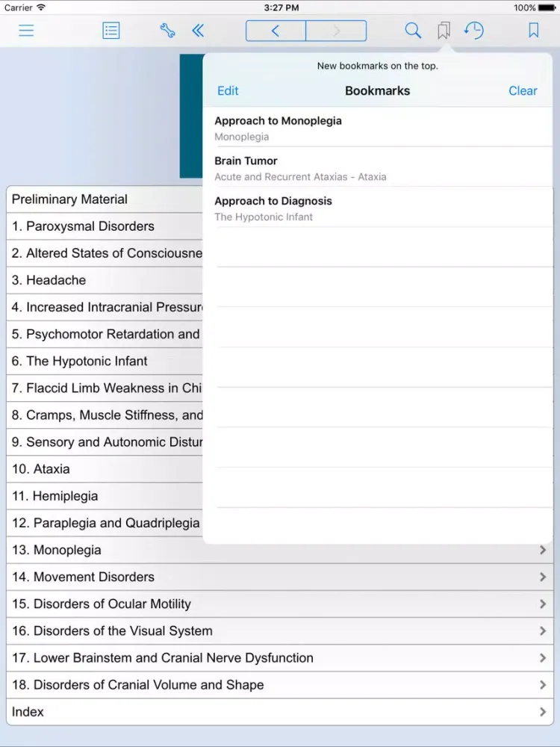Open chapter 10. Ataxia
The height and width of the screenshot is (747, 560).
click(x=105, y=469)
